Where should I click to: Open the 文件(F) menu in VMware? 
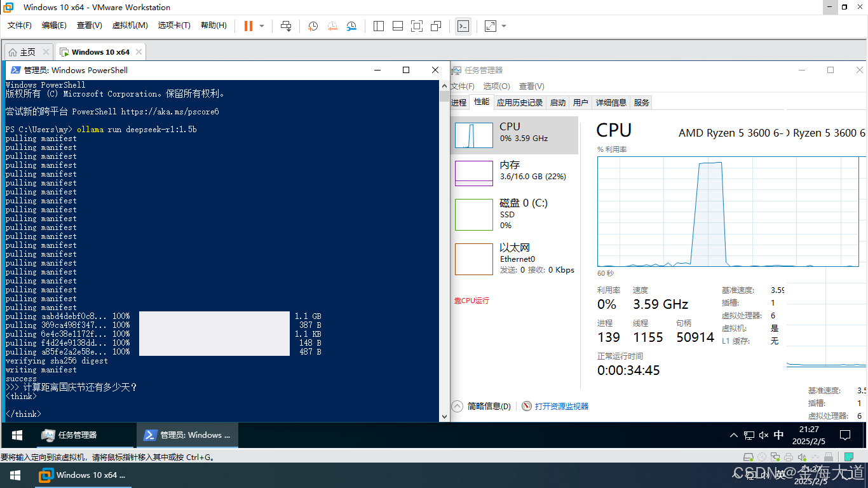20,25
